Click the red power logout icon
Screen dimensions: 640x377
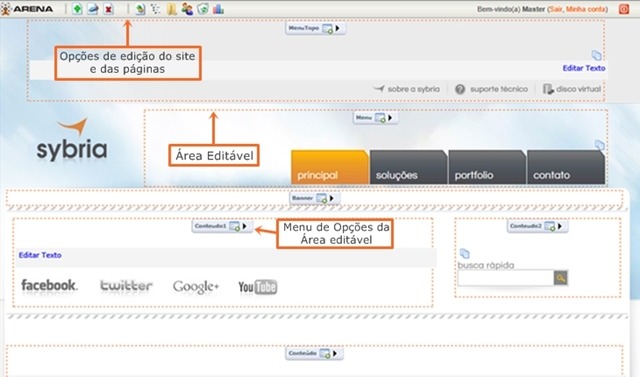pyautogui.click(x=624, y=9)
